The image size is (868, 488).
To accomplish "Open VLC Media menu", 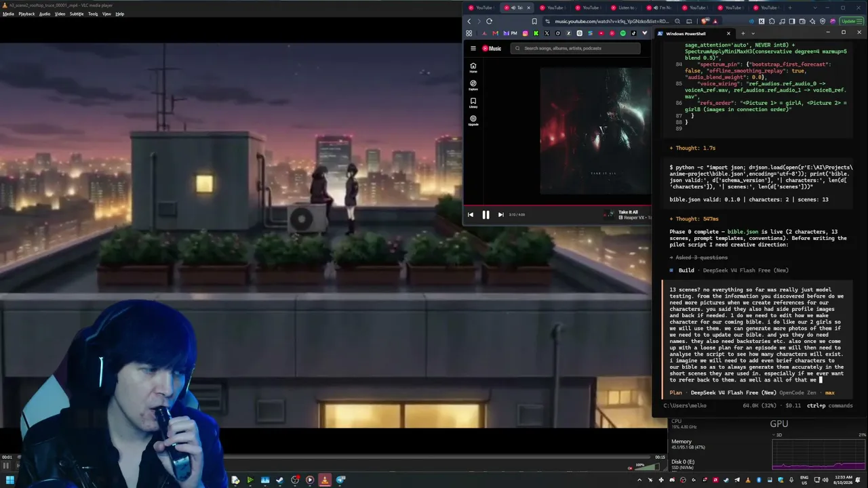I will (x=8, y=14).
